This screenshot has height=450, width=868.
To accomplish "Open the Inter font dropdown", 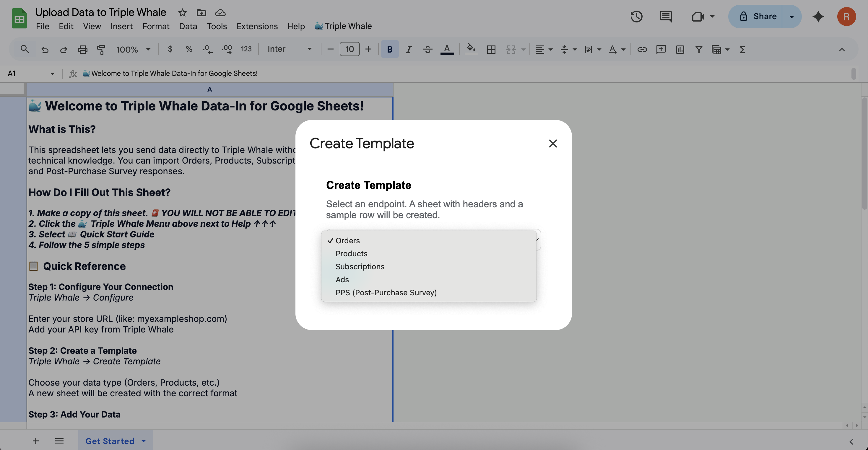I will [290, 50].
